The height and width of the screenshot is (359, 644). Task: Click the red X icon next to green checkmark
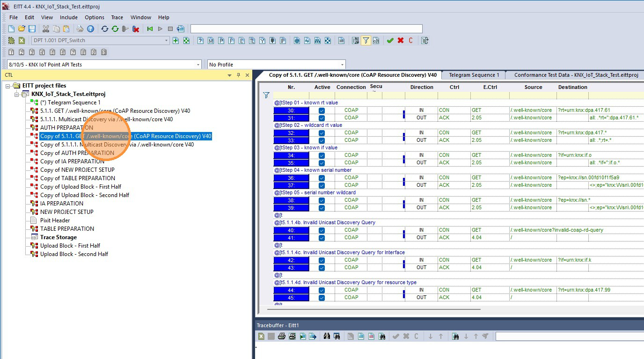click(401, 41)
